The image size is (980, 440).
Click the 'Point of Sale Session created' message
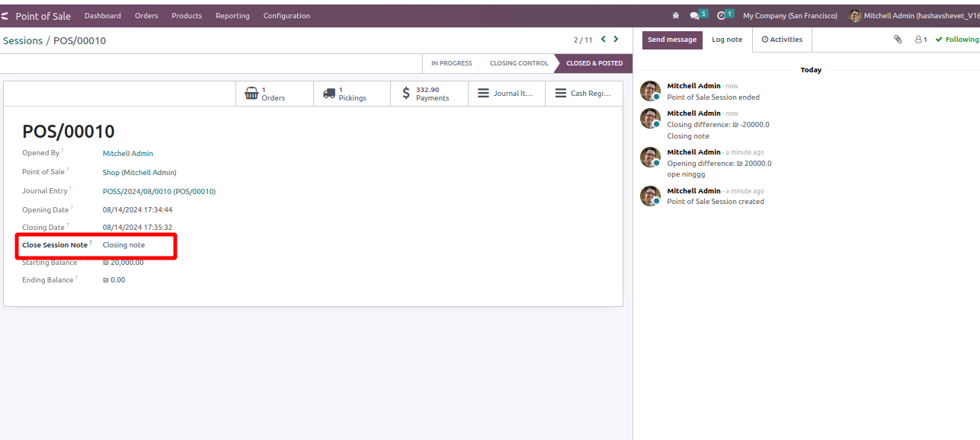point(716,202)
